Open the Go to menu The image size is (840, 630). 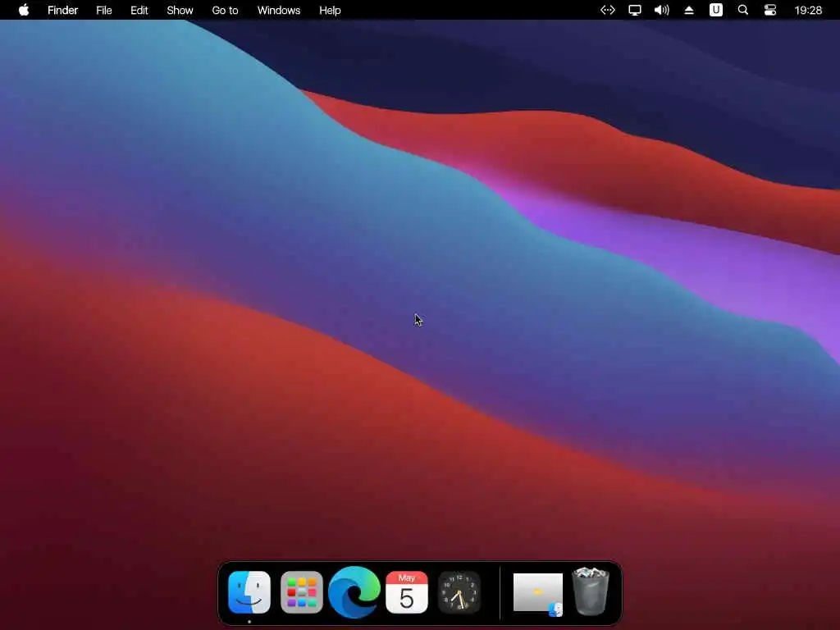[x=225, y=10]
